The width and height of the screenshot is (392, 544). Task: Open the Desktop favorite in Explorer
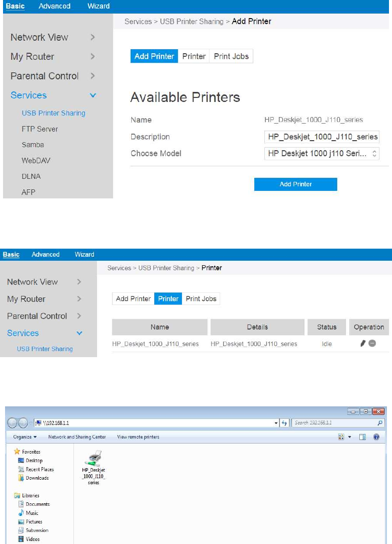pyautogui.click(x=31, y=461)
